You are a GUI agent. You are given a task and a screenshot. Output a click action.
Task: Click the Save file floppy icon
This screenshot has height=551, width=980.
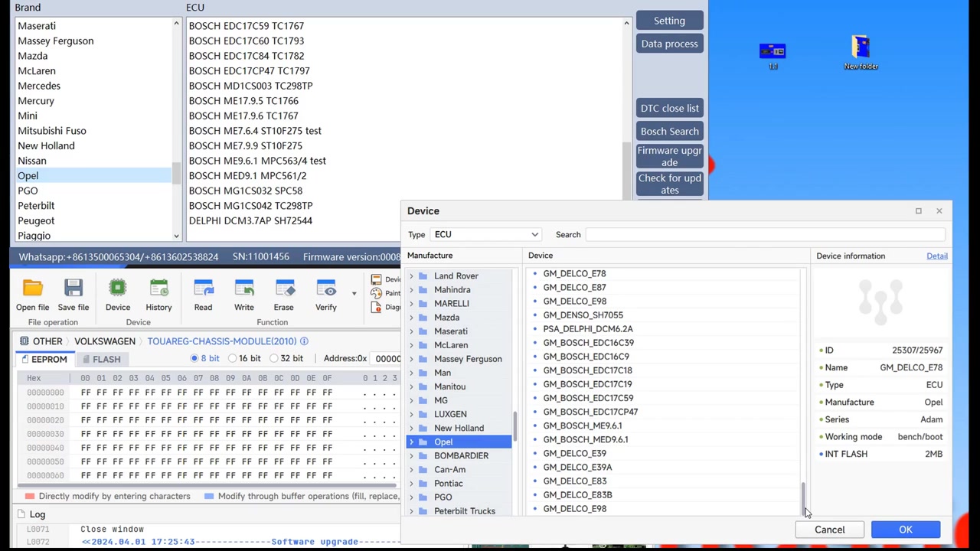(73, 289)
